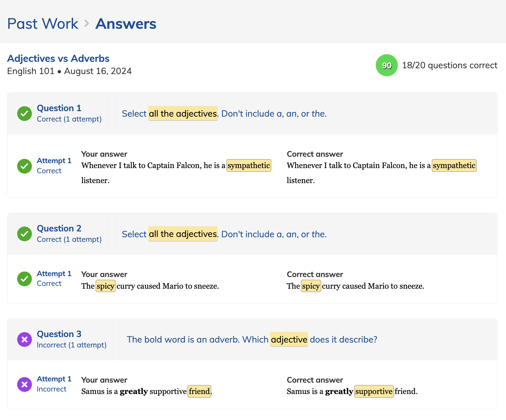Click highlighted 'friend' in Question 3 Your answer
The width and height of the screenshot is (506, 420).
click(200, 391)
